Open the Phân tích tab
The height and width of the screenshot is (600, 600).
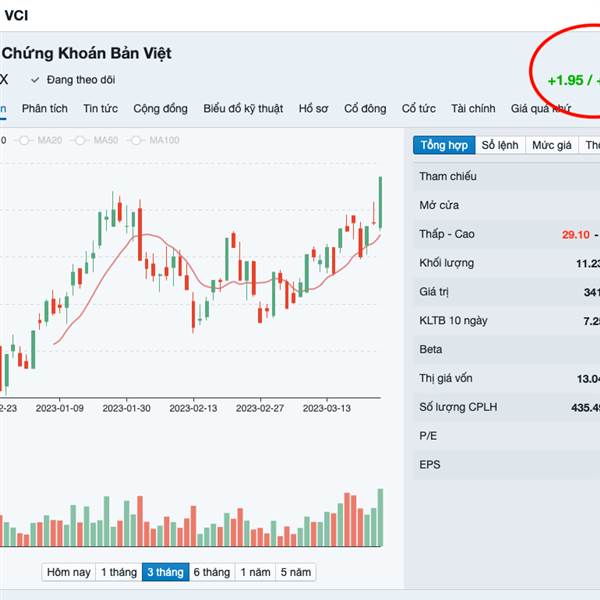(44, 108)
